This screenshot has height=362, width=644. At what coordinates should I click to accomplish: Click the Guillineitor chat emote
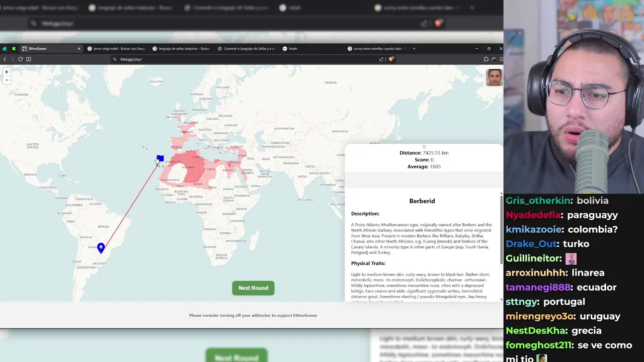(x=571, y=258)
